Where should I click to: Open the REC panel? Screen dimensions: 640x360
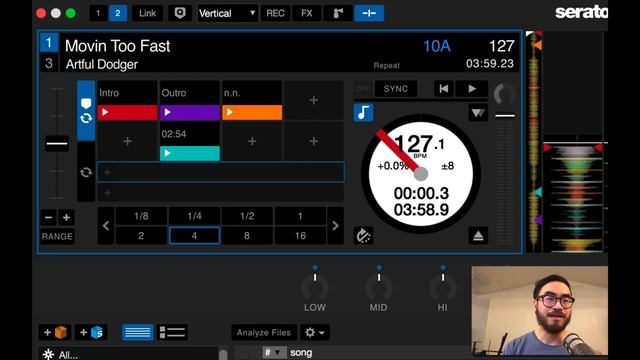[275, 13]
